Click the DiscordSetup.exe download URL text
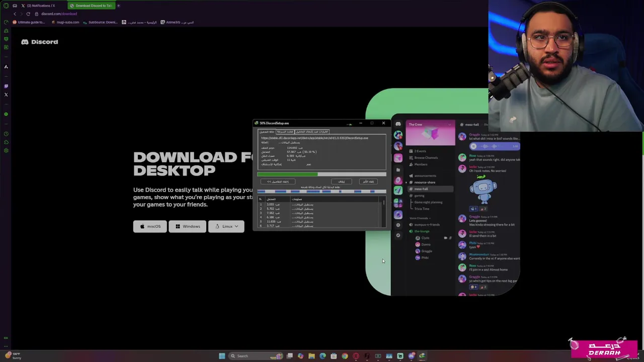The height and width of the screenshot is (362, 644). (314, 138)
